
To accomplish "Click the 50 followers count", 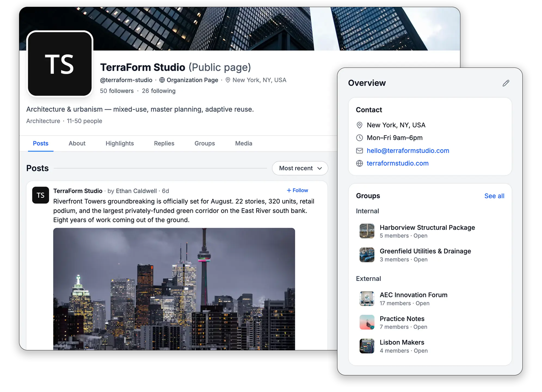I will tap(117, 91).
